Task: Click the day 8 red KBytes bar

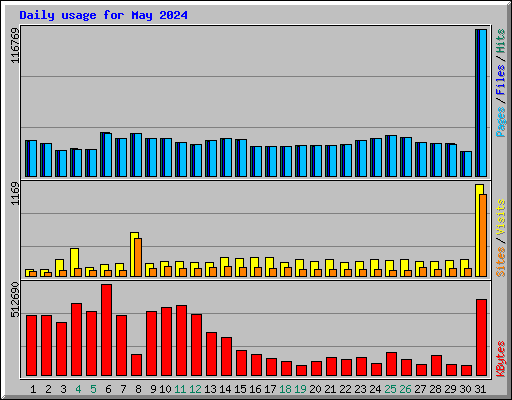Action: coord(136,365)
